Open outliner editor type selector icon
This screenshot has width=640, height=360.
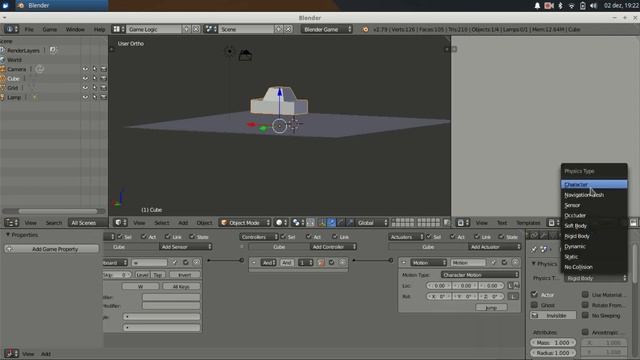tap(11, 222)
